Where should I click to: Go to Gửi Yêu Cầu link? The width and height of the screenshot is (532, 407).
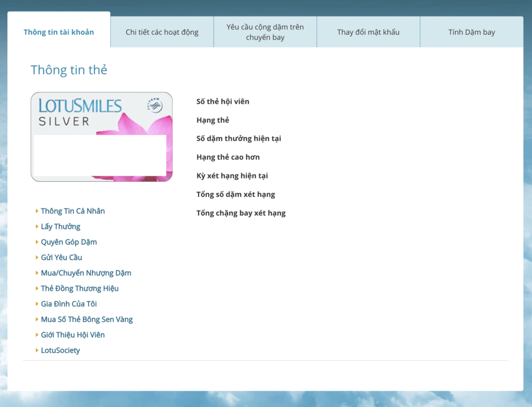(x=61, y=257)
